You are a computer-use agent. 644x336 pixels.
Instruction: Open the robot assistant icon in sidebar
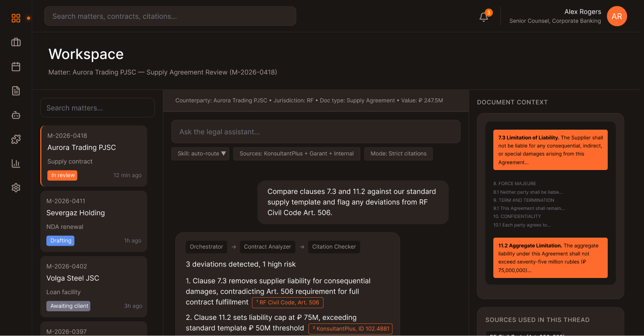coord(16,115)
